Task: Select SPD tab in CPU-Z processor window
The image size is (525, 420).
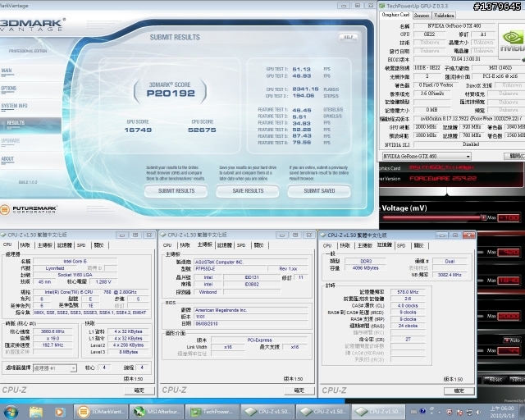Action: 81,245
